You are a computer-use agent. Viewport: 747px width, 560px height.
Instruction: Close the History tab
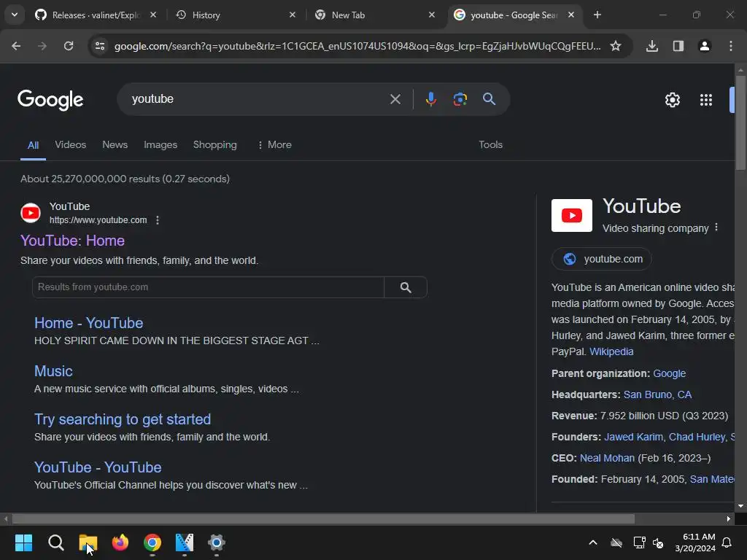[293, 15]
